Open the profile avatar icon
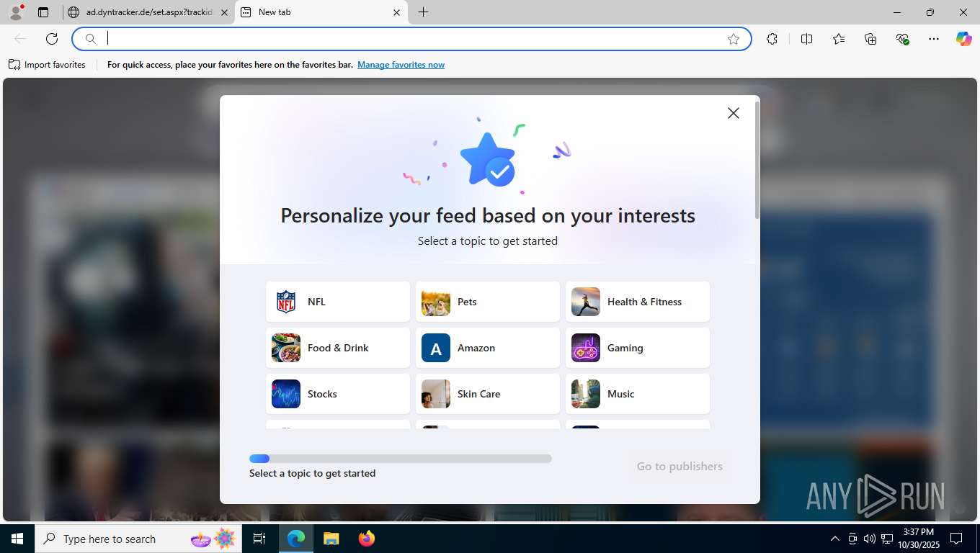Screen dimensions: 980x553 15,12
